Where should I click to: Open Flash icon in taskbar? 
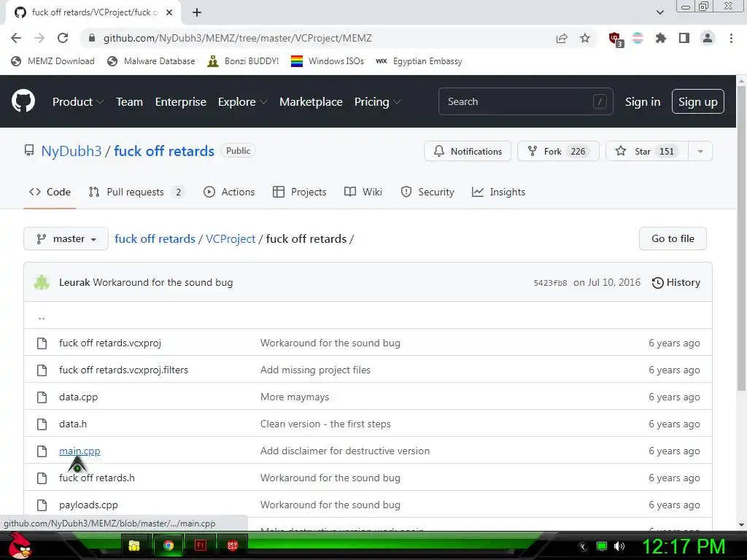click(201, 545)
